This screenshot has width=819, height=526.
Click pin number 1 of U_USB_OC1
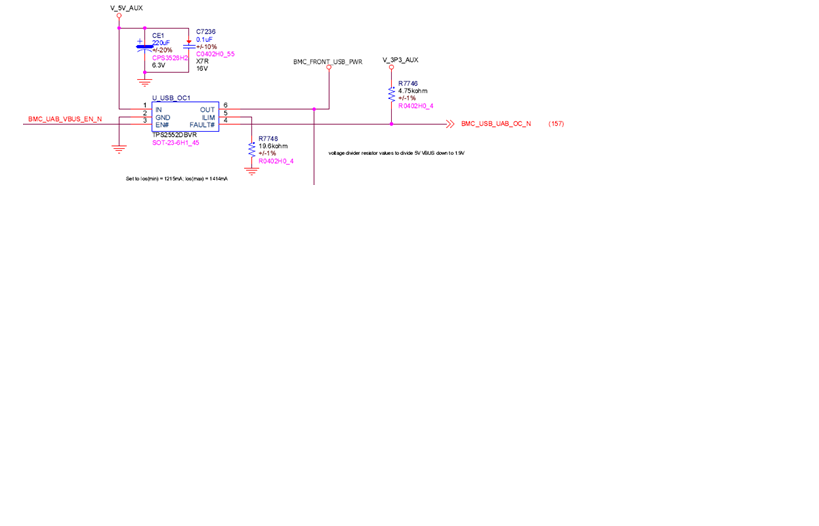pyautogui.click(x=145, y=106)
